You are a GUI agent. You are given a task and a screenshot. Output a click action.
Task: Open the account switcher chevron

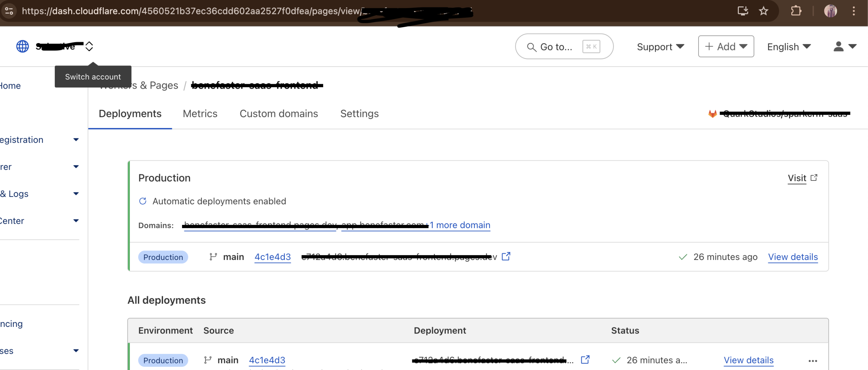pos(89,46)
